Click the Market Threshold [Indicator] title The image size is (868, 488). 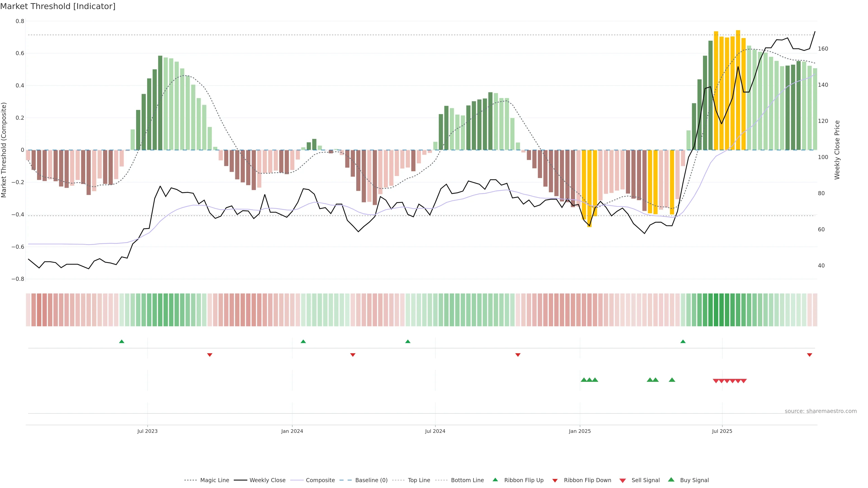[58, 6]
